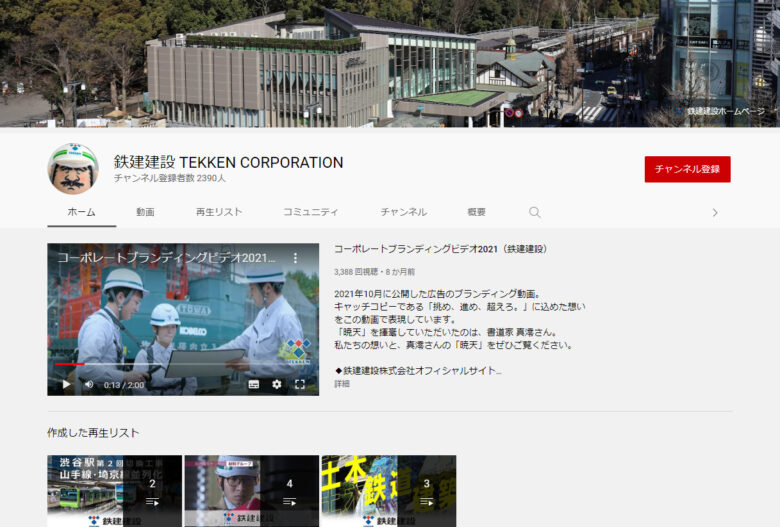Click the TEKKEN logo watermark in video
The width and height of the screenshot is (780, 527).
click(296, 351)
